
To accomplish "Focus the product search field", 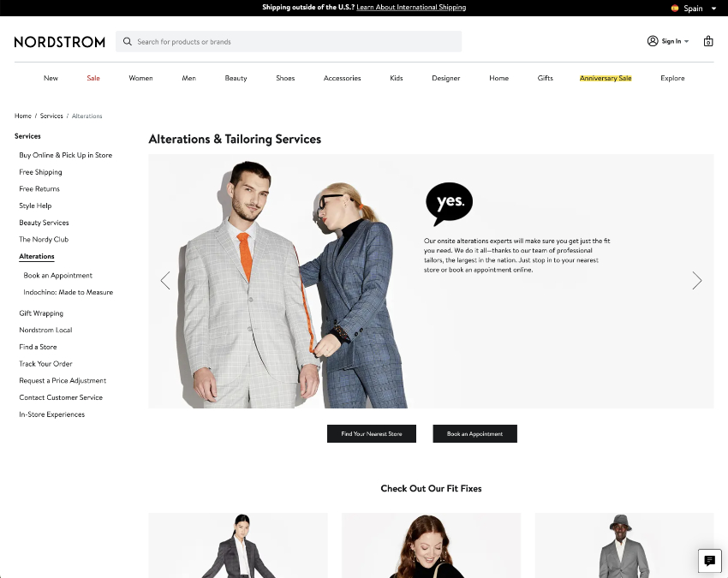I will click(289, 42).
